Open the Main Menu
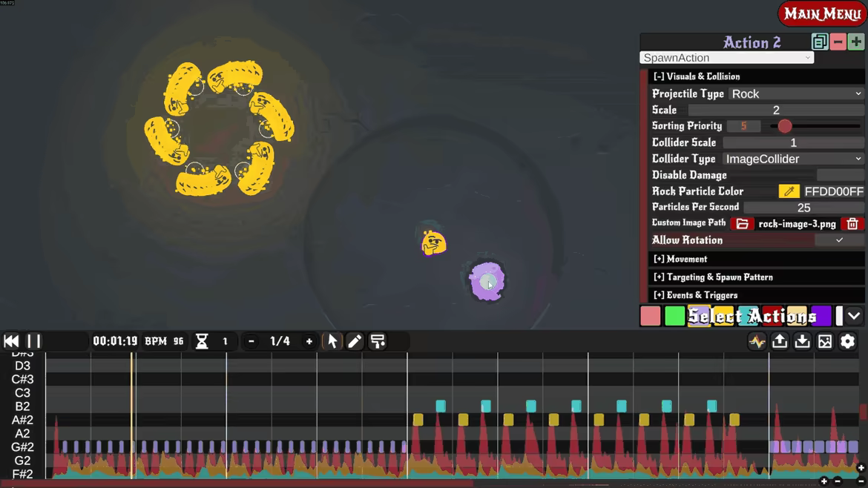 click(822, 14)
